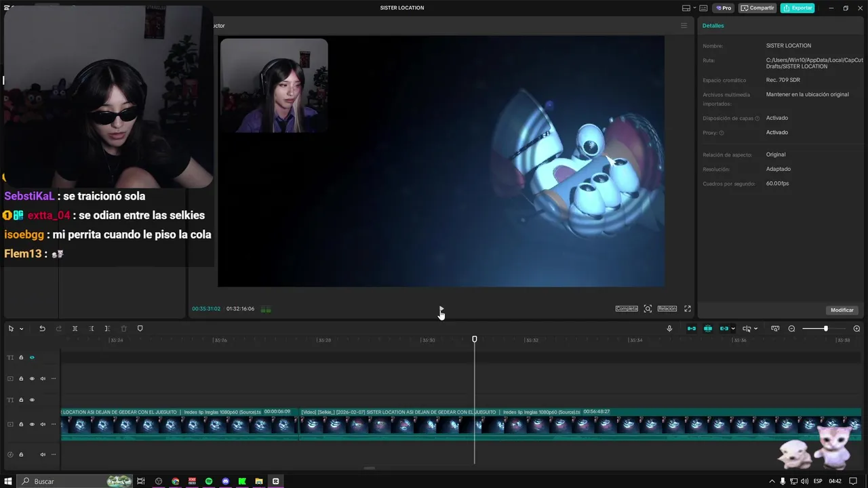Select the first clip on the main track
This screenshot has width=868, height=488.
coord(179,424)
